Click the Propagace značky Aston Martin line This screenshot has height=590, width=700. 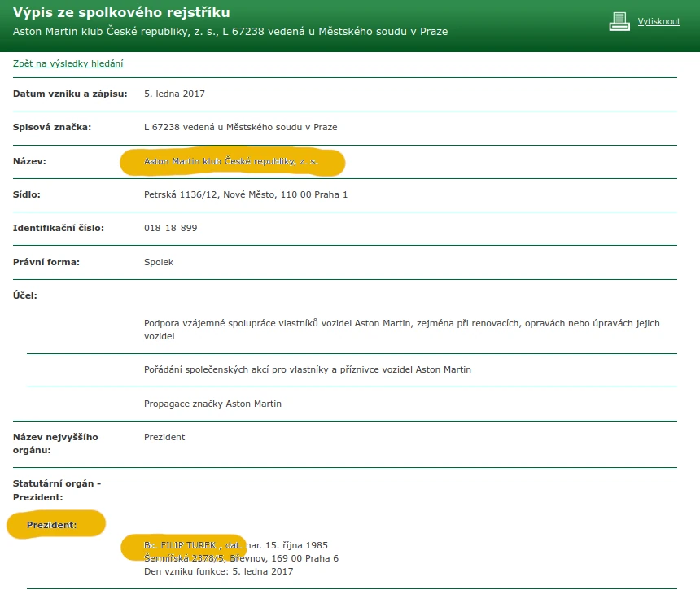pos(212,404)
